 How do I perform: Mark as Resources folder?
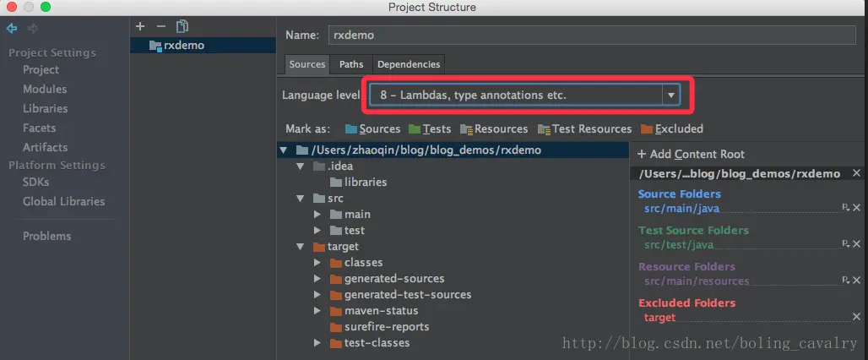(x=494, y=129)
